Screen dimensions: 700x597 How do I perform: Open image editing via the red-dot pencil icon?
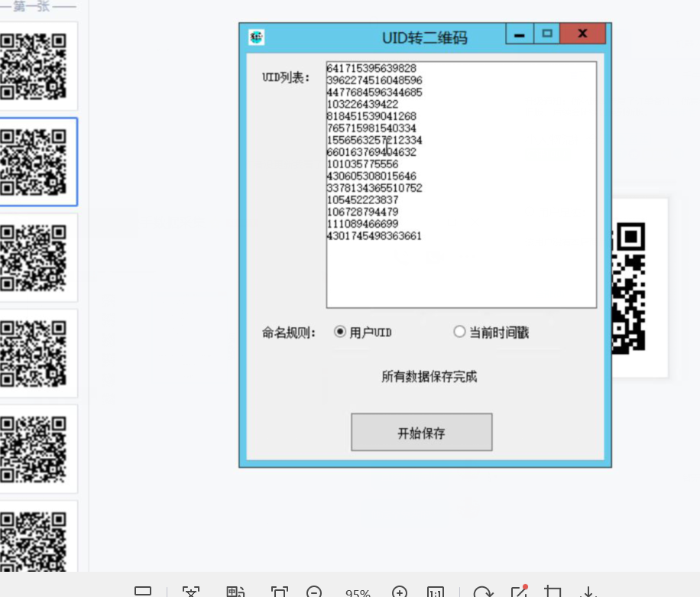pos(520,592)
